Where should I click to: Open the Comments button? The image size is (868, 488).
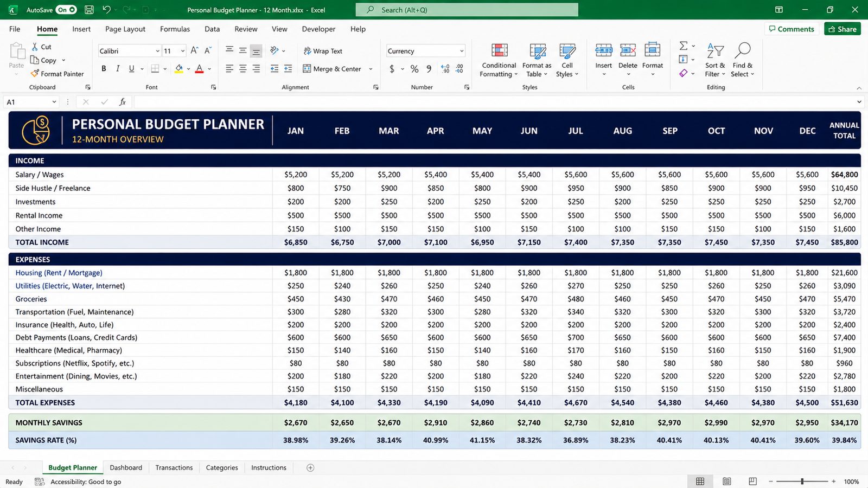pyautogui.click(x=792, y=29)
